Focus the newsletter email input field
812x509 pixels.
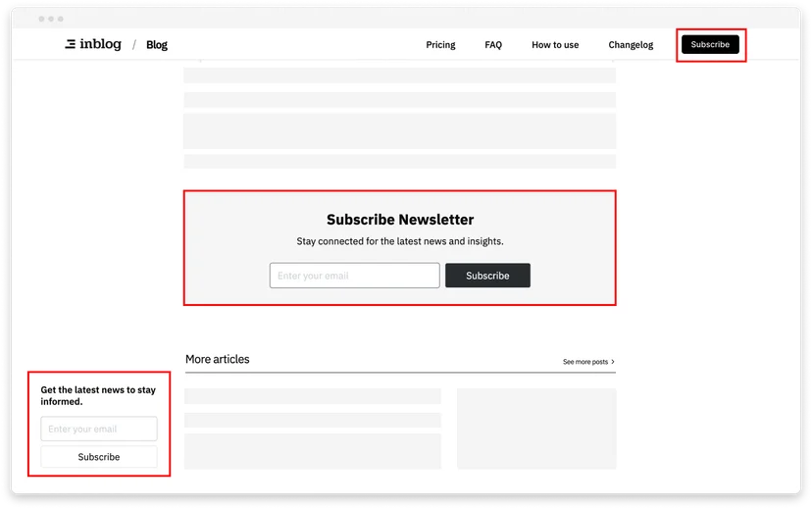click(x=355, y=276)
